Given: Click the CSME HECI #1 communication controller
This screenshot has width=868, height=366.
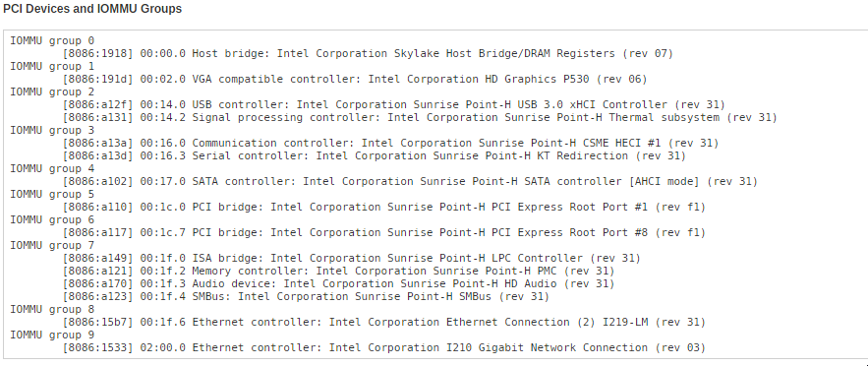Looking at the screenshot, I should 390,143.
